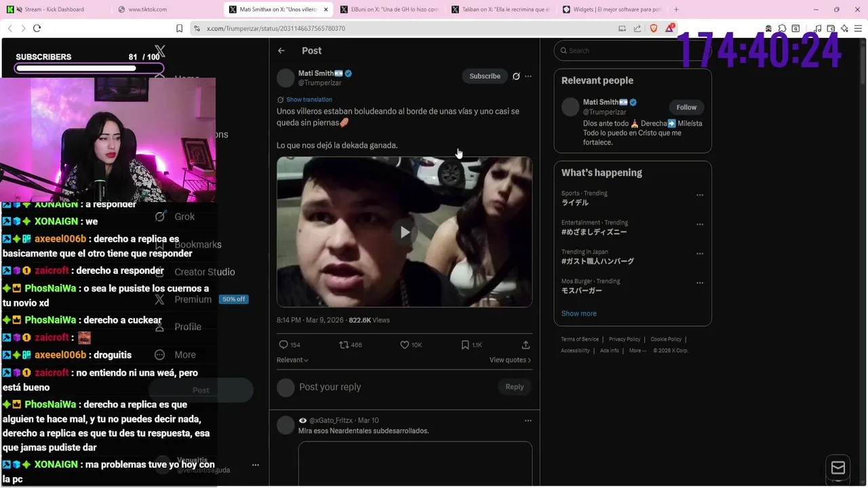Open Mati Smith avatar in Relevant people

pos(570,106)
